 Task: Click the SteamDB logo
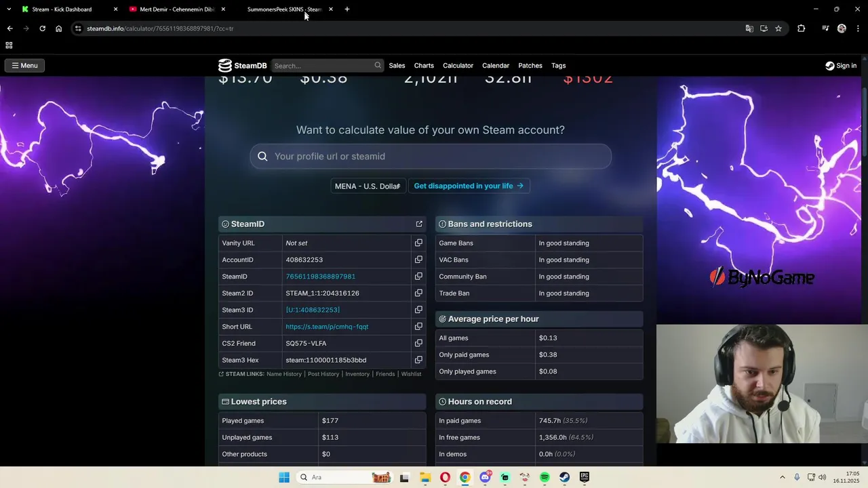coord(242,66)
